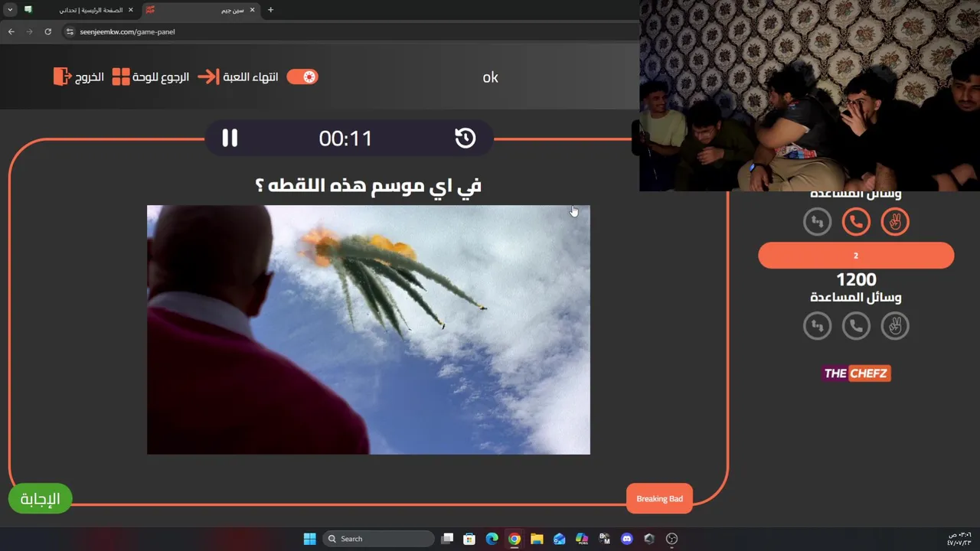
Task: Use the upper team's phone-call lifeline
Action: coord(856,222)
